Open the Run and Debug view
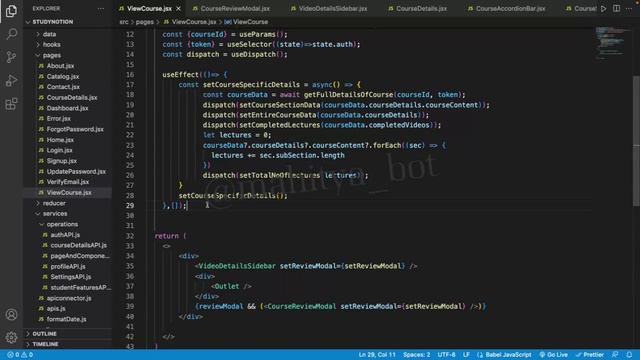 point(11,80)
